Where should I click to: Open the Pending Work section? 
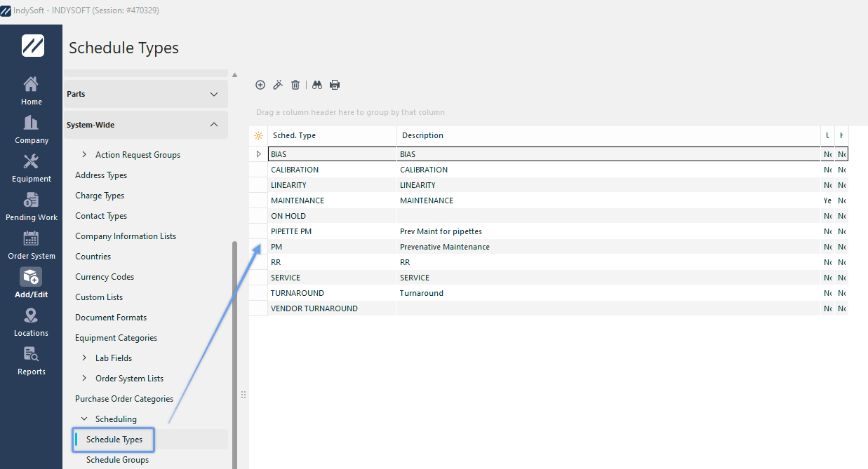[x=31, y=207]
